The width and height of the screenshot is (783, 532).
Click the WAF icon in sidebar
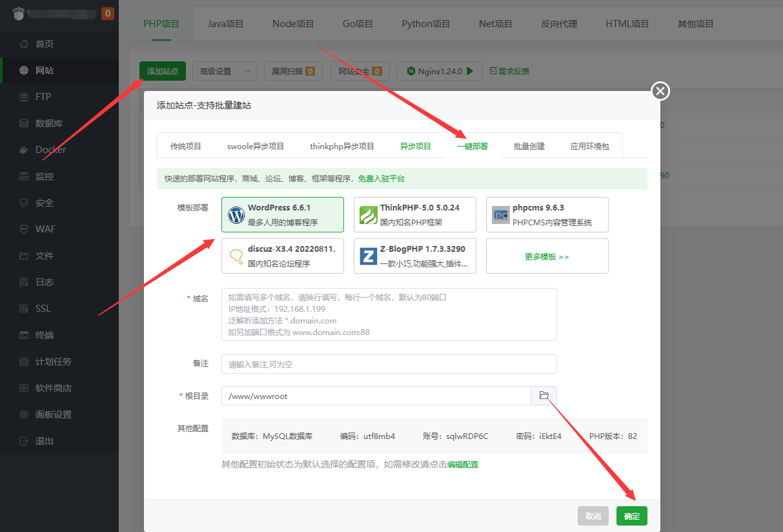pos(24,229)
